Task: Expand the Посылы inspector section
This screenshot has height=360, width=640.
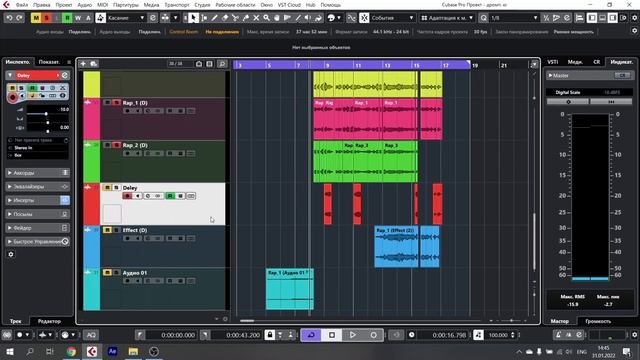Action: point(38,214)
